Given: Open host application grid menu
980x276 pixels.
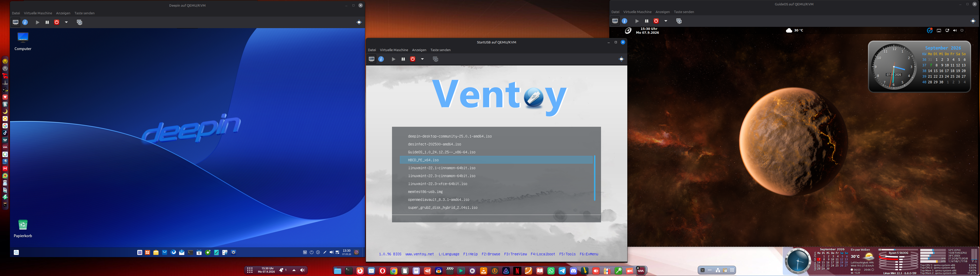Looking at the screenshot, I should [250, 270].
